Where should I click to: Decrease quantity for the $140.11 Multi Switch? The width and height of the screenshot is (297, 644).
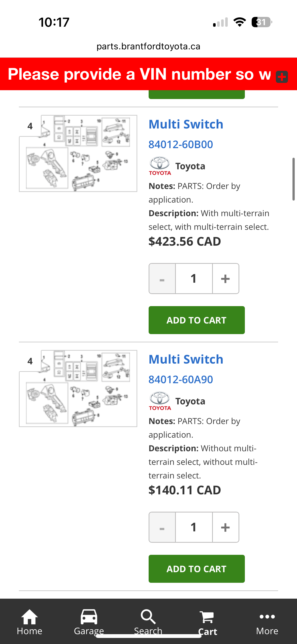tap(162, 527)
